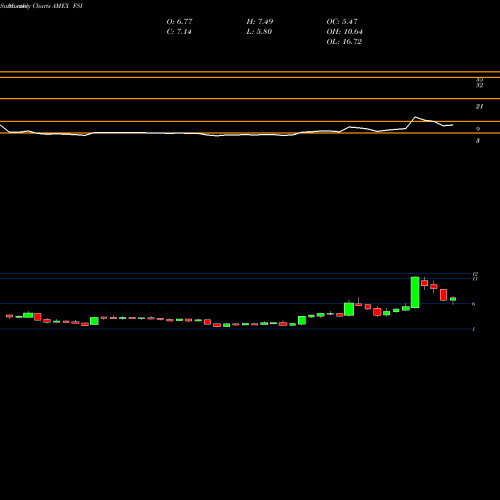The height and width of the screenshot is (500, 500).
Task: Click the "9" label on indicator axis
Action: 478,129
